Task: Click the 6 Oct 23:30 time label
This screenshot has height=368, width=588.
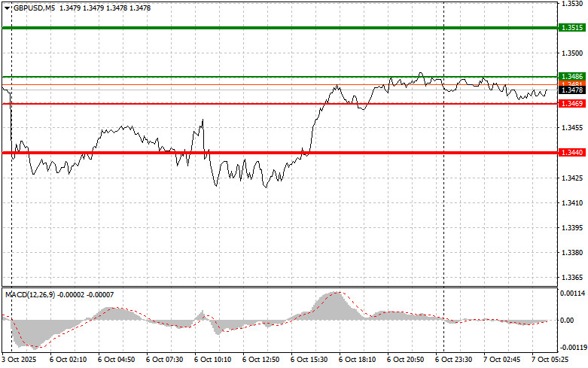Action: [454, 360]
